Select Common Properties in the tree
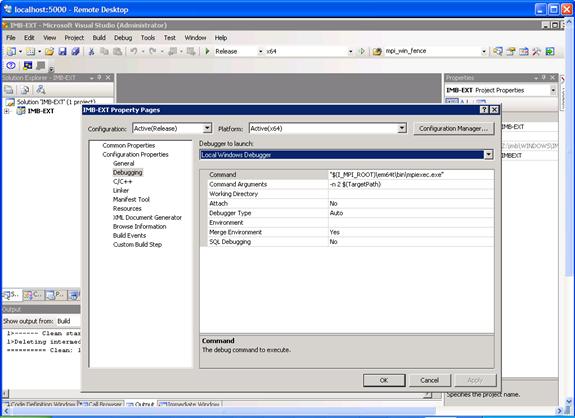 coord(129,146)
